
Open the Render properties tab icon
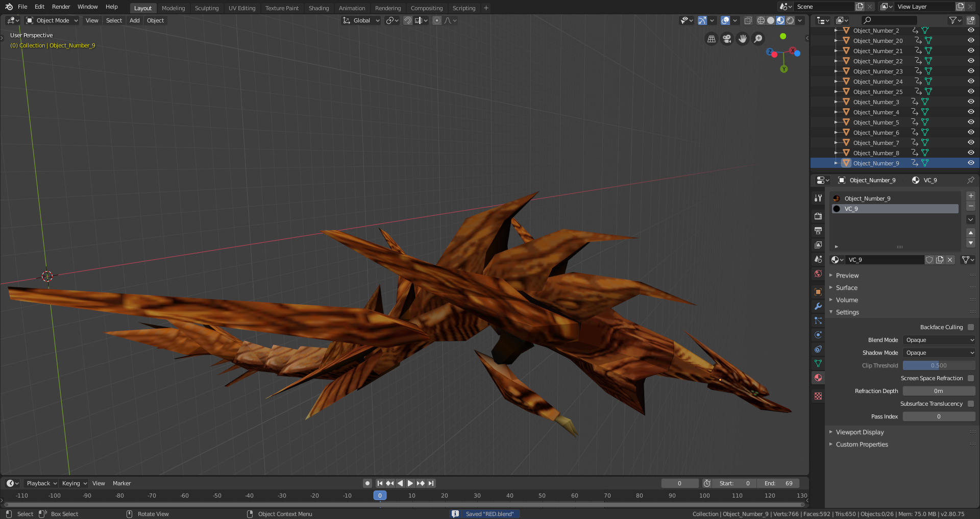818,216
